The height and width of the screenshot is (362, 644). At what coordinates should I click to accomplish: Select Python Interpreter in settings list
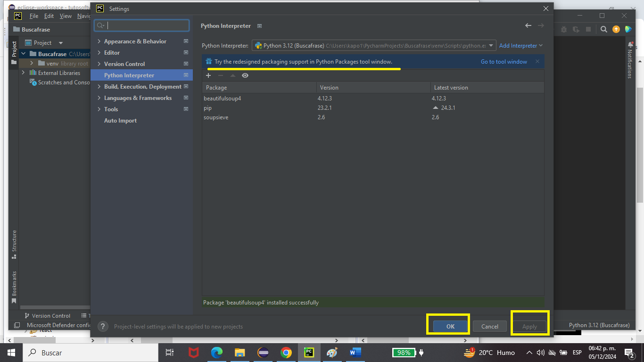141,75
